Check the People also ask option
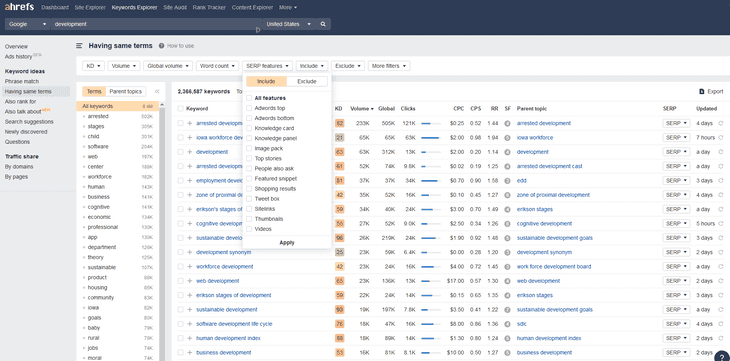The image size is (730, 361). click(249, 169)
